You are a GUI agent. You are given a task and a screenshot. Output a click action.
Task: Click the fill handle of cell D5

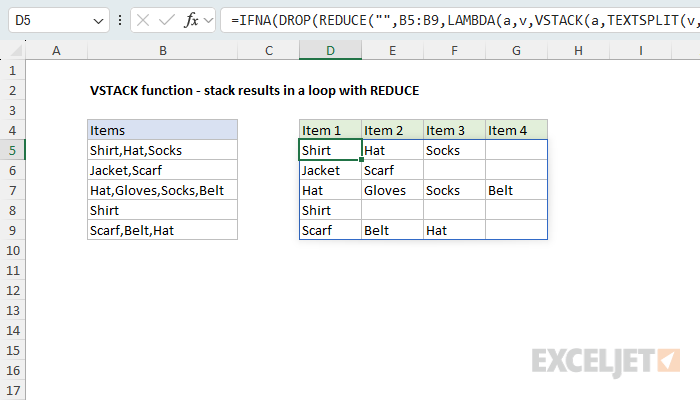click(x=361, y=159)
